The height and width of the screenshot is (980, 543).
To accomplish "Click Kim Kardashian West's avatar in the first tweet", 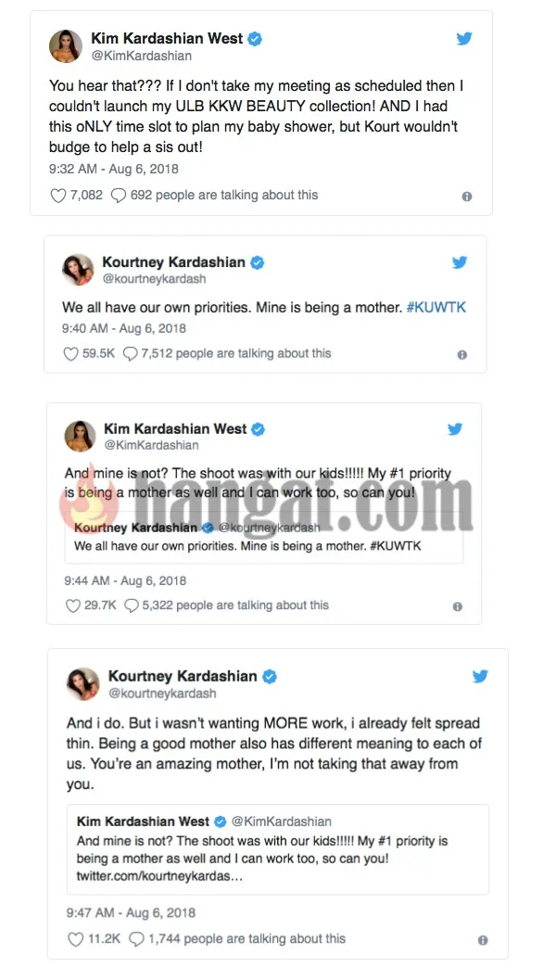I will pos(66,45).
